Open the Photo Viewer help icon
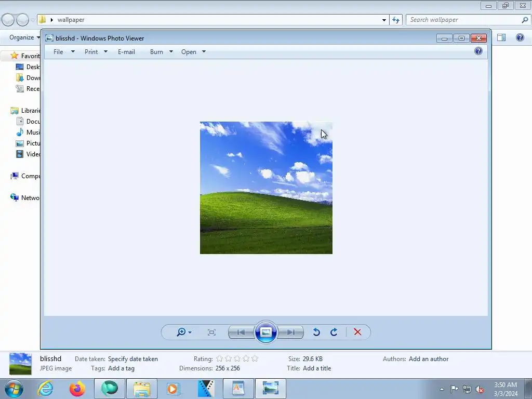532x399 pixels. [x=478, y=51]
